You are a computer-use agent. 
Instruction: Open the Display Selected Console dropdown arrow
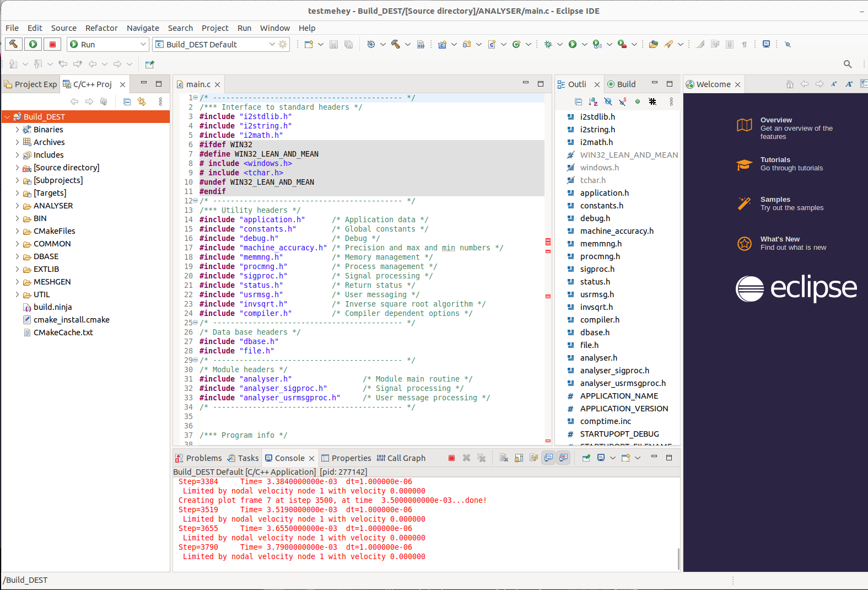pyautogui.click(x=613, y=458)
